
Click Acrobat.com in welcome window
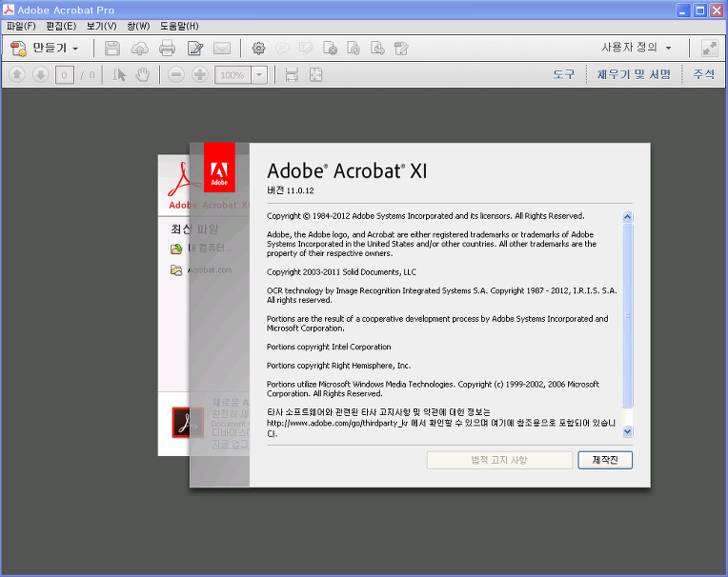click(x=201, y=270)
